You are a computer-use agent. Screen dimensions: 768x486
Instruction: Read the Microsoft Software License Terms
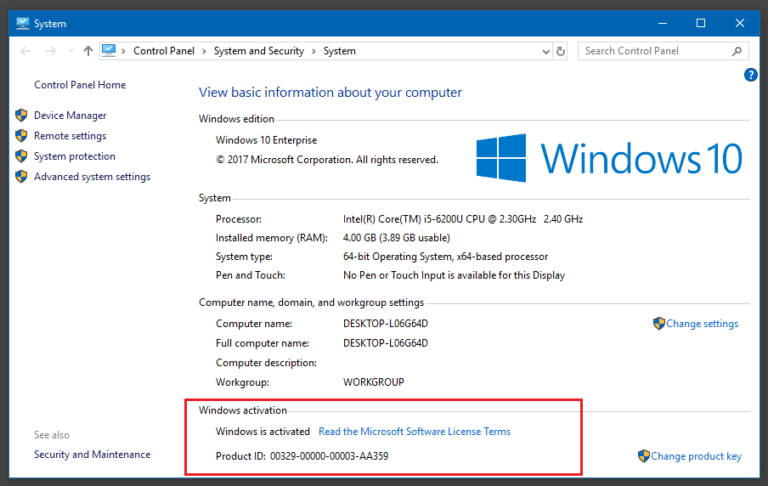(414, 432)
